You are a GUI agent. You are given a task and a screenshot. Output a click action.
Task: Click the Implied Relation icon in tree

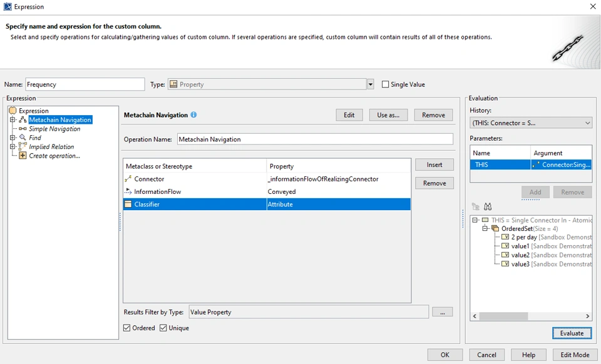tap(23, 146)
